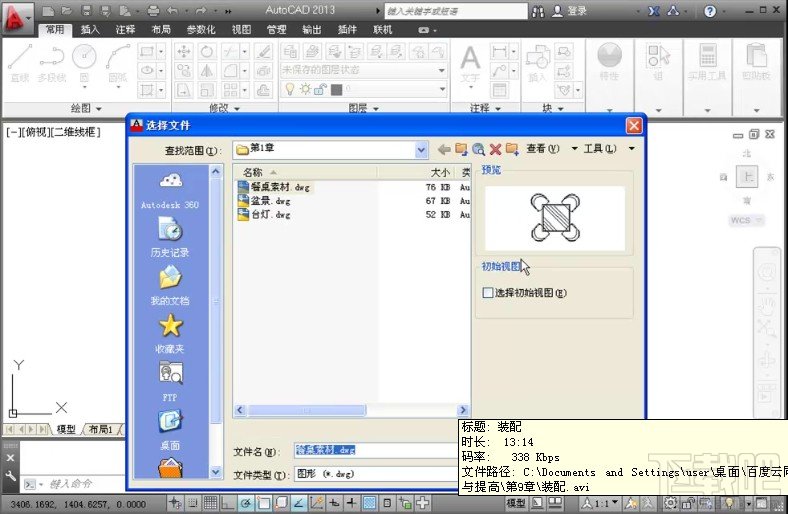Screen dimensions: 788x514
Task: Open 收藏夹 favorites in sidebar
Action: pos(170,333)
